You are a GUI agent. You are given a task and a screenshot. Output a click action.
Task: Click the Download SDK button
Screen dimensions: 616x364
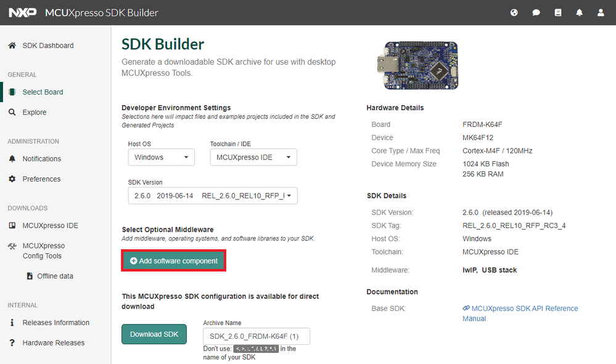[x=154, y=334]
